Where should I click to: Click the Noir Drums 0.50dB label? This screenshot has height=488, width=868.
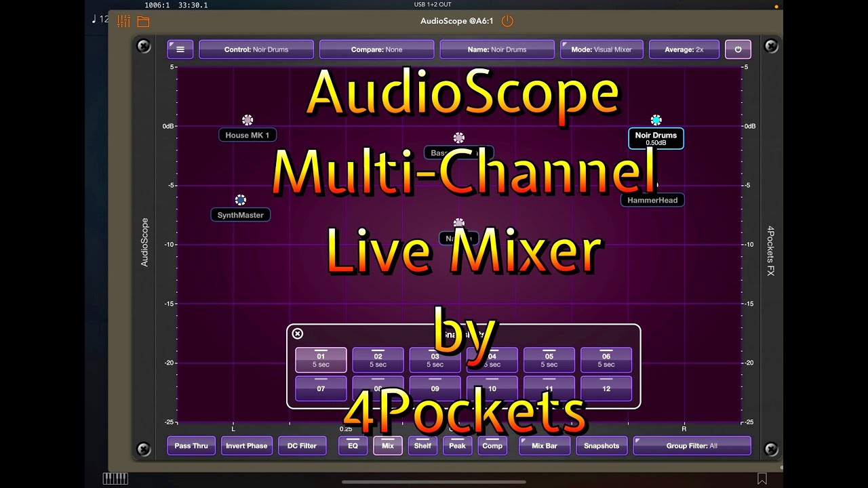pos(656,139)
